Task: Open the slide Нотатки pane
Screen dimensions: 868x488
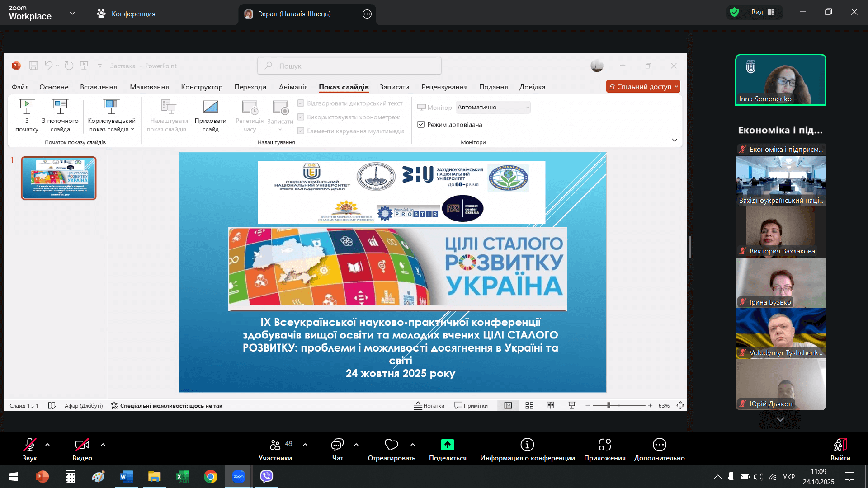Action: 429,405
